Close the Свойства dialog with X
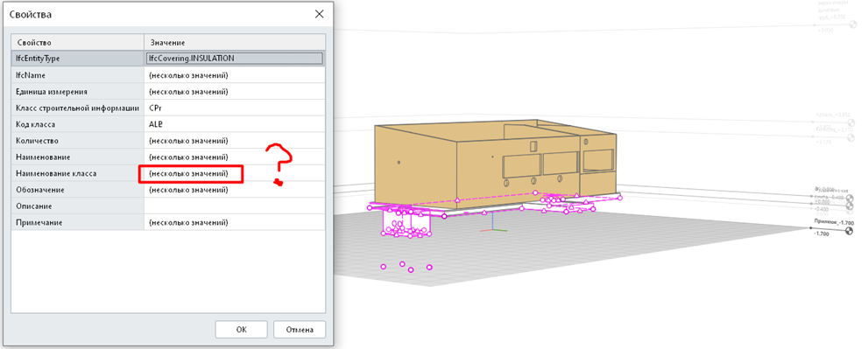This screenshot has width=868, height=349. coord(320,14)
